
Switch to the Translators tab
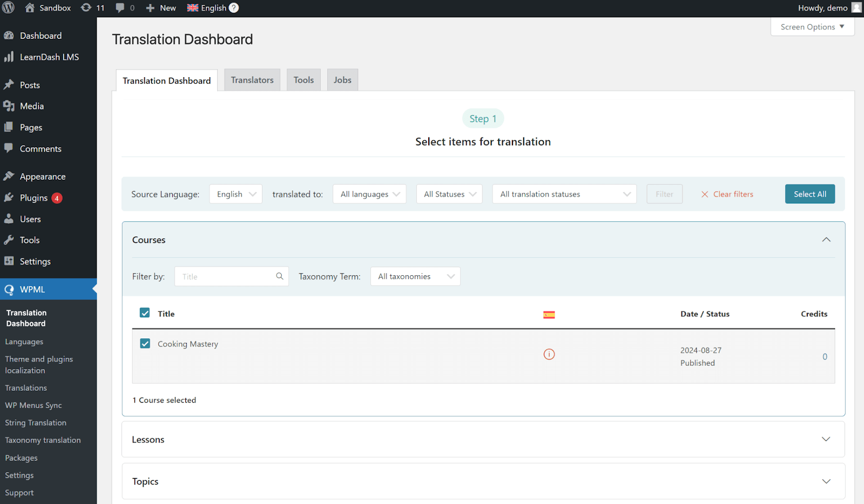click(x=252, y=80)
